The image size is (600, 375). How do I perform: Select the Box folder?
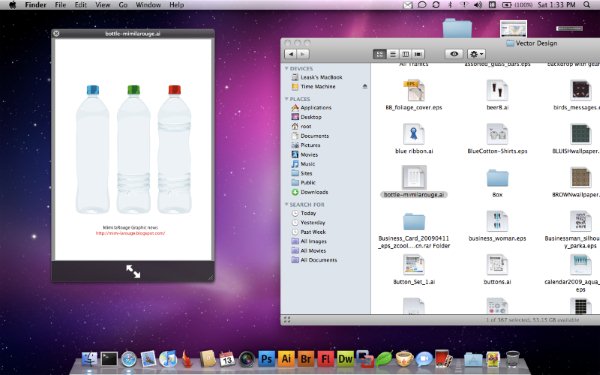tap(497, 182)
